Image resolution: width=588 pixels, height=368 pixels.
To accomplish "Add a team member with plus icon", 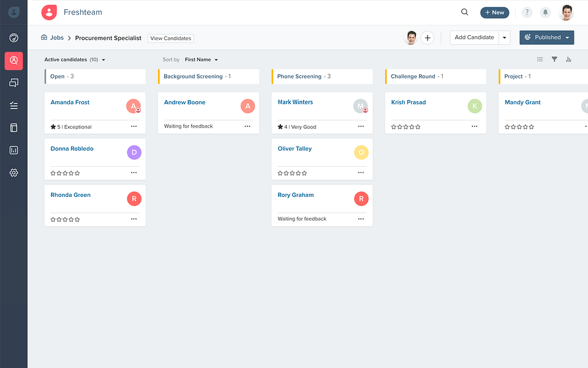I will click(428, 37).
